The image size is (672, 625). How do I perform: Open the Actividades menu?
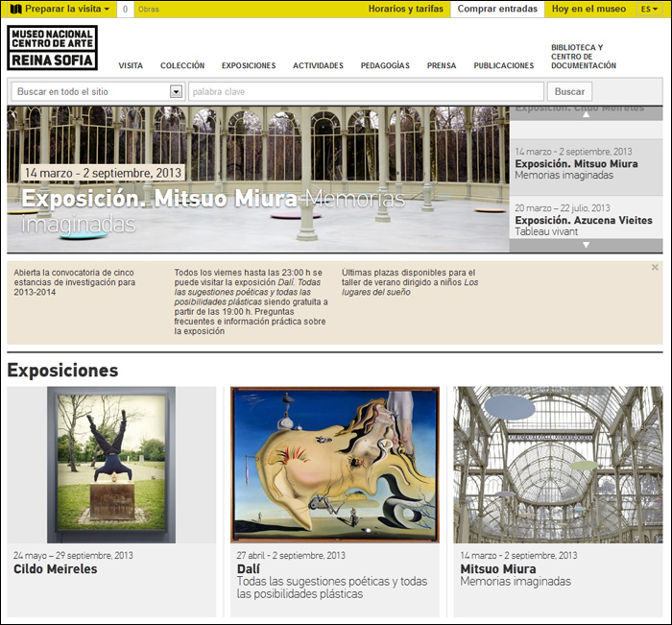318,65
